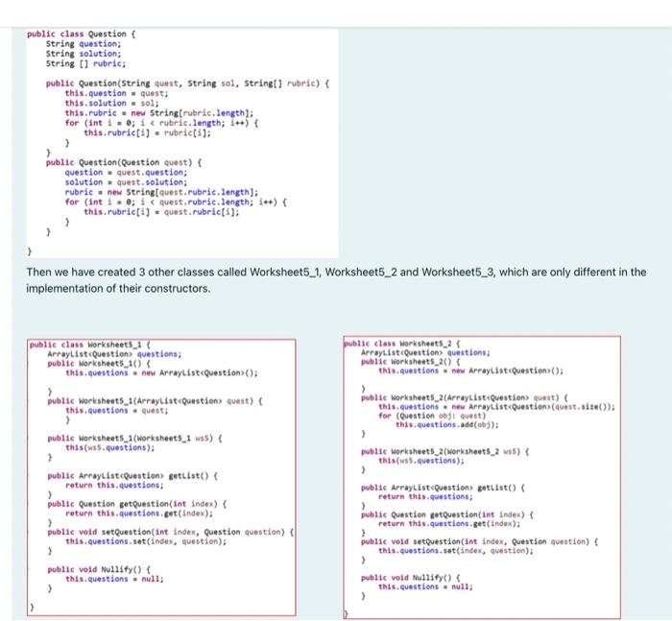This screenshot has height=621, width=672.
Task: Click 'this(ws5.questions);' in Worksheet5_2
Action: 421,461
